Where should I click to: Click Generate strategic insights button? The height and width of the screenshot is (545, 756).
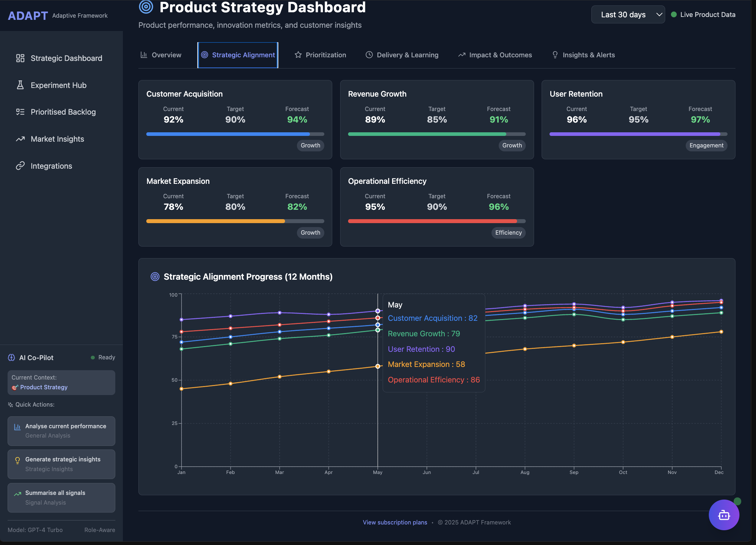tap(61, 464)
